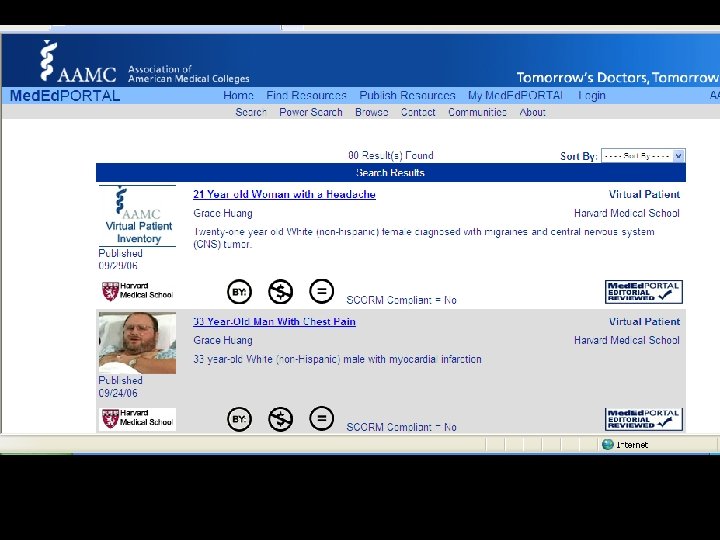Click the migraines and CNS tumor description
The height and width of the screenshot is (540, 720).
424,238
